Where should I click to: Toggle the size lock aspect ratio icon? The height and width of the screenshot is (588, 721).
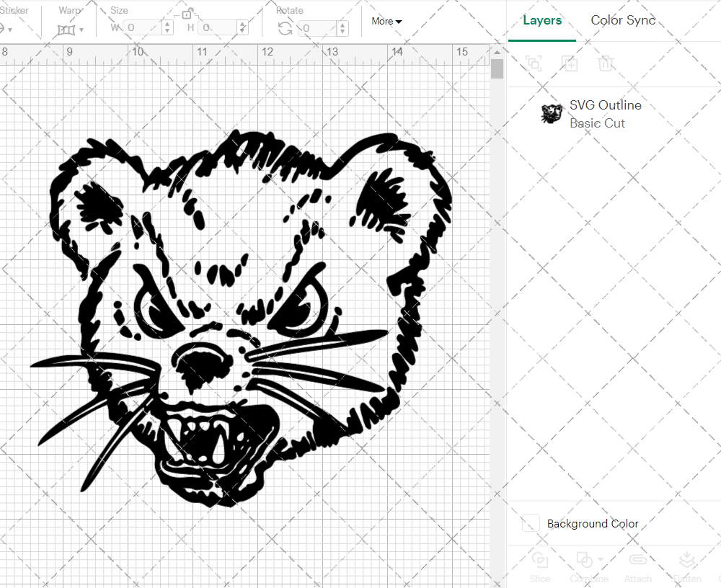tap(186, 12)
